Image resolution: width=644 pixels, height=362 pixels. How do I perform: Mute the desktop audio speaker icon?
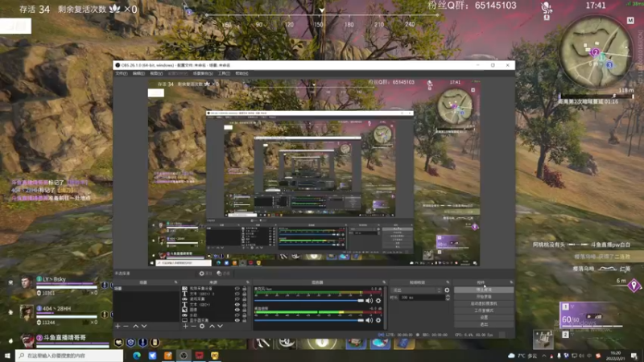(369, 320)
